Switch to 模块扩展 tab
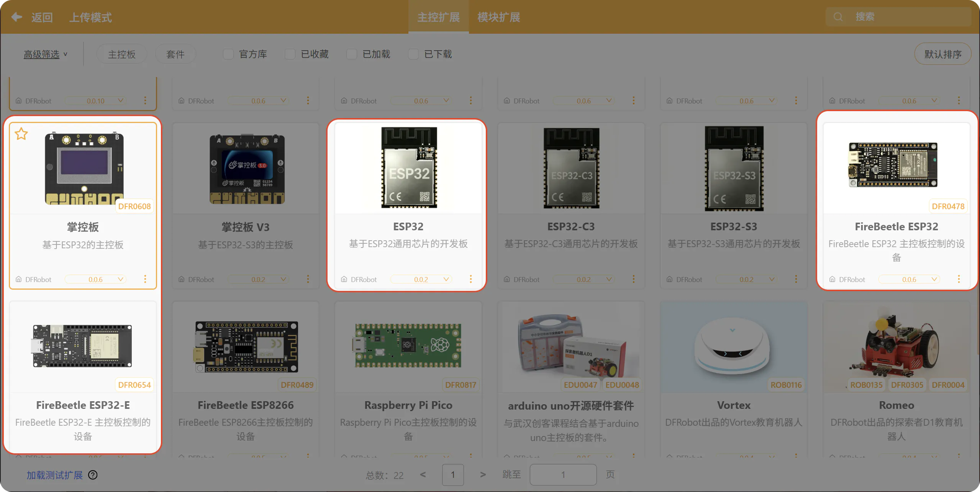The width and height of the screenshot is (980, 492). click(x=499, y=17)
